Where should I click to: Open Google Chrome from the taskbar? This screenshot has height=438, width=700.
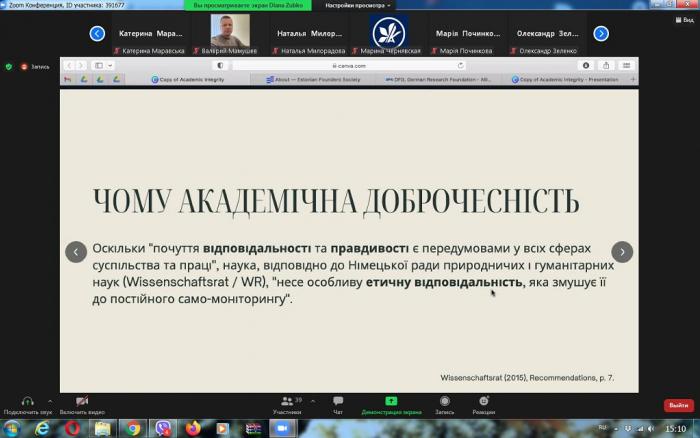pos(132,428)
